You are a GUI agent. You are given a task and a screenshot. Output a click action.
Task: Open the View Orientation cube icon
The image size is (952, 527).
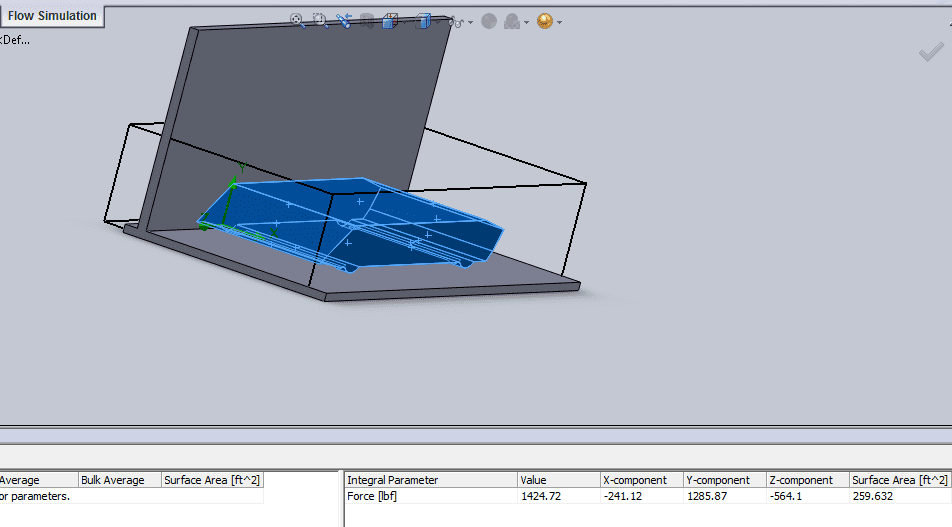click(389, 21)
